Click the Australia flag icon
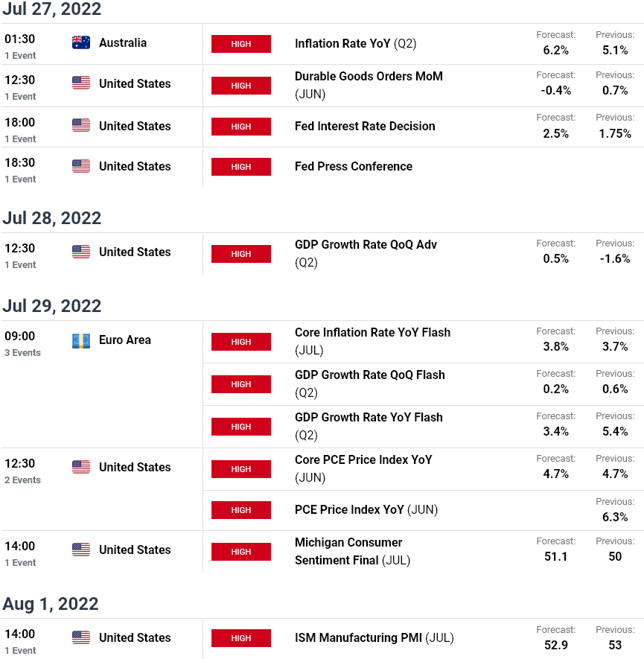Image resolution: width=644 pixels, height=659 pixels. point(81,43)
